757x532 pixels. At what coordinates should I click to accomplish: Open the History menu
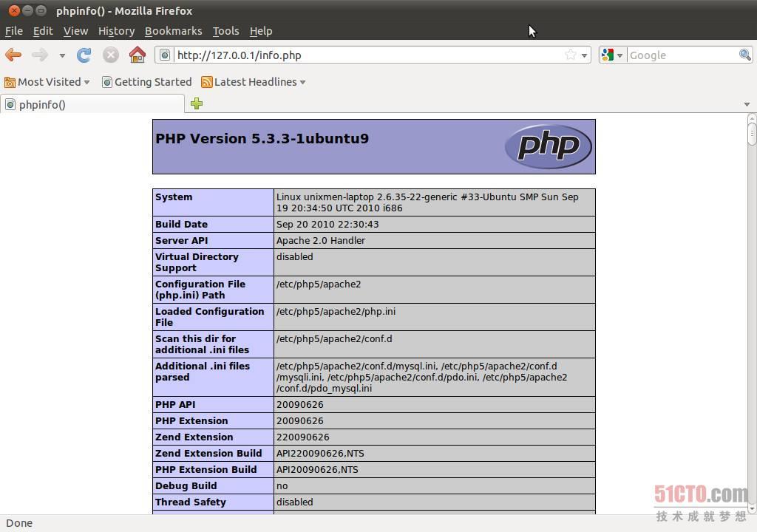point(116,31)
